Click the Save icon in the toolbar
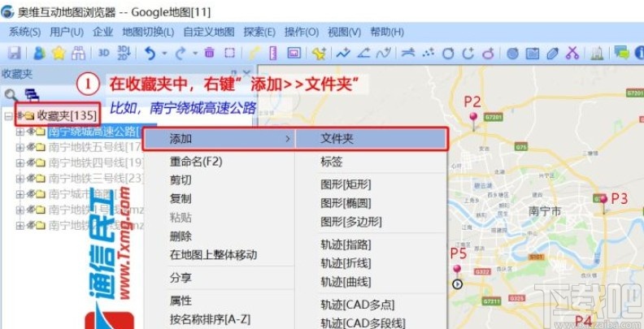Image resolution: width=644 pixels, height=329 pixels. 15,53
